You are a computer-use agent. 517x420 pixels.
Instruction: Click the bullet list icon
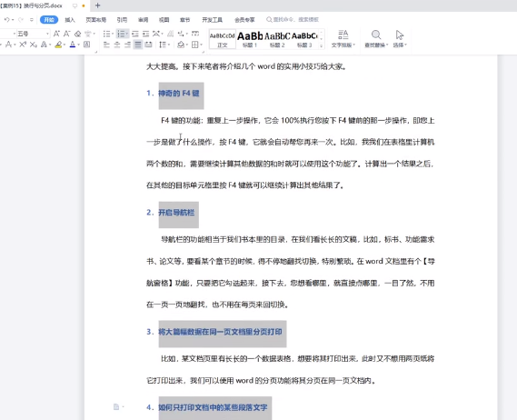106,34
